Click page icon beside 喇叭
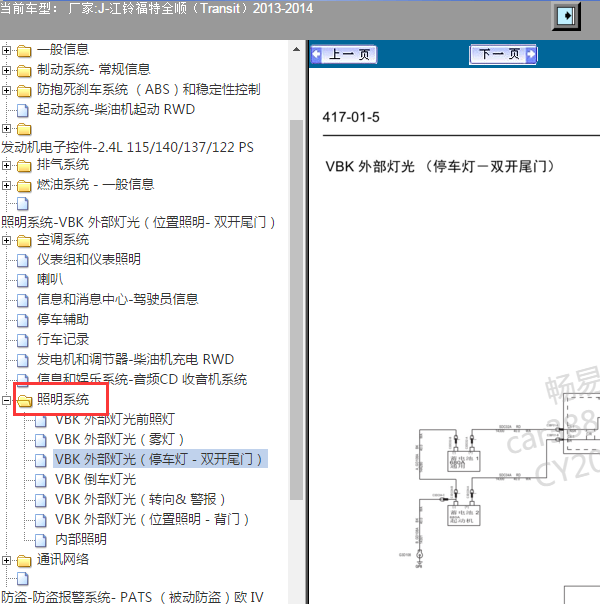Viewport: 600px width, 604px height. [x=23, y=280]
